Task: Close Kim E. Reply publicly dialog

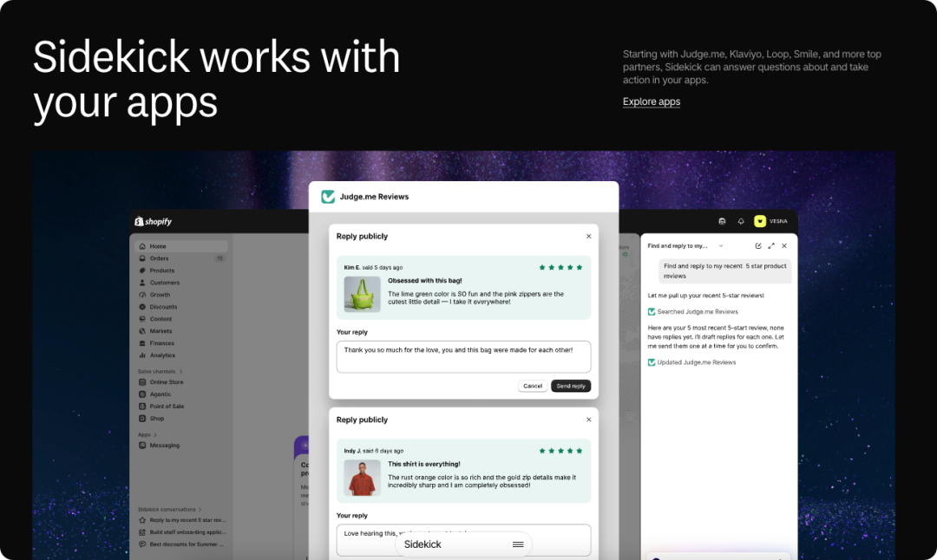Action: (x=588, y=237)
